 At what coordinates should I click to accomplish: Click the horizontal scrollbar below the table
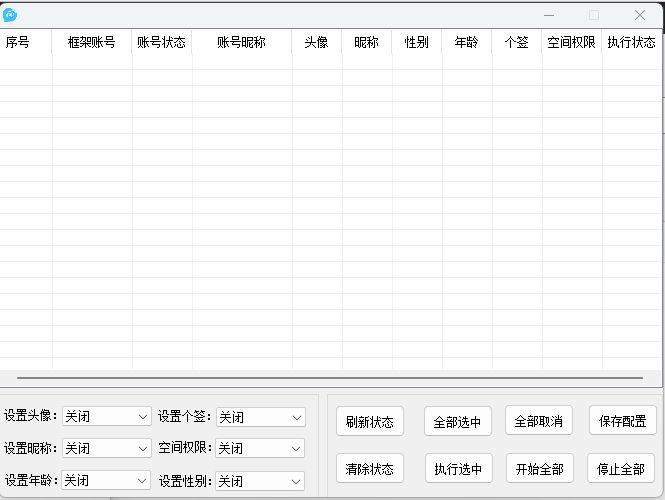[330, 378]
